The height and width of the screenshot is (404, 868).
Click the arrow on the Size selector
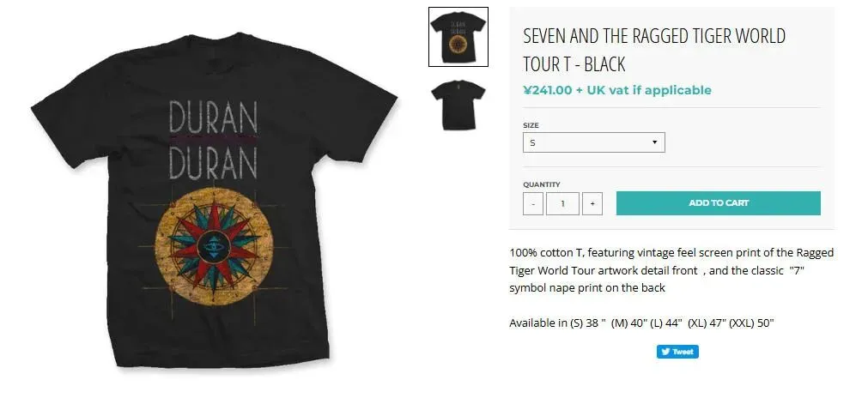coord(654,142)
